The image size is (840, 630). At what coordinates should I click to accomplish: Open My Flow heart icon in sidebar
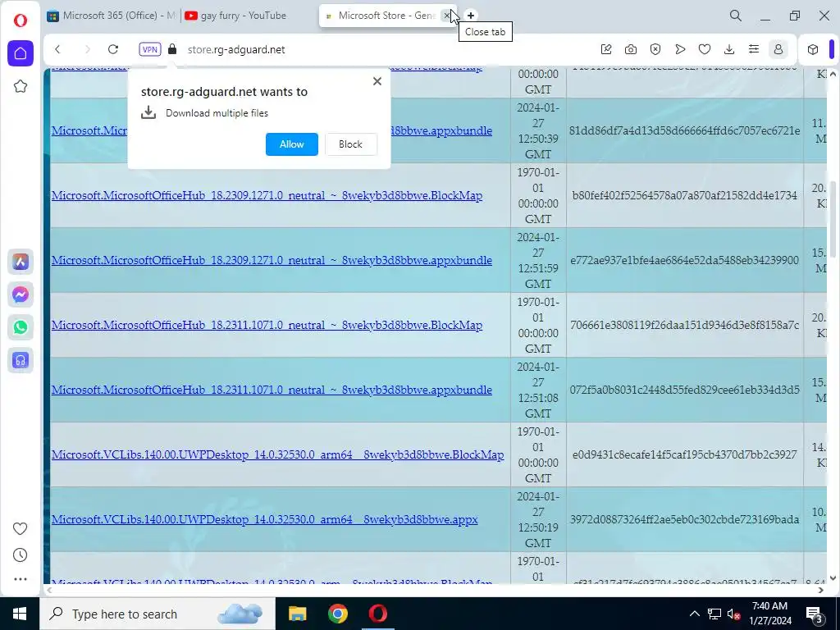(21, 529)
